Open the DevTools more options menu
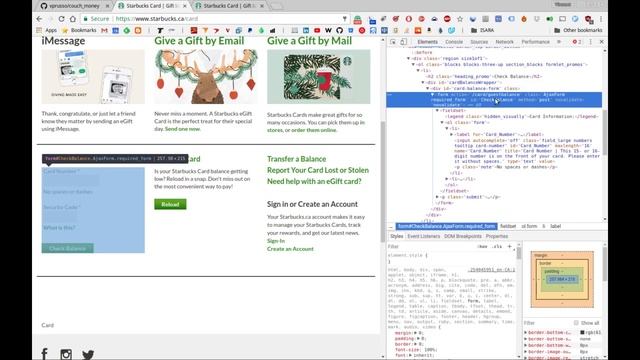The width and height of the screenshot is (640, 360). (590, 42)
